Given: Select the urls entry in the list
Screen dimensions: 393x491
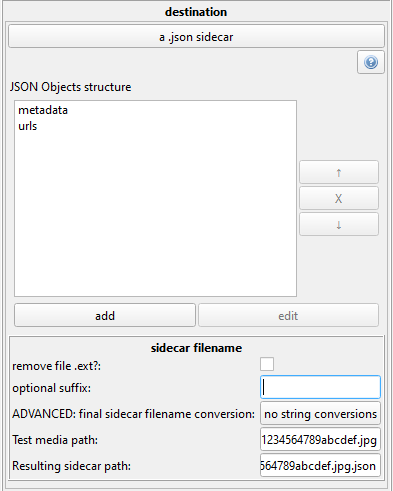Looking at the screenshot, I should (28, 126).
